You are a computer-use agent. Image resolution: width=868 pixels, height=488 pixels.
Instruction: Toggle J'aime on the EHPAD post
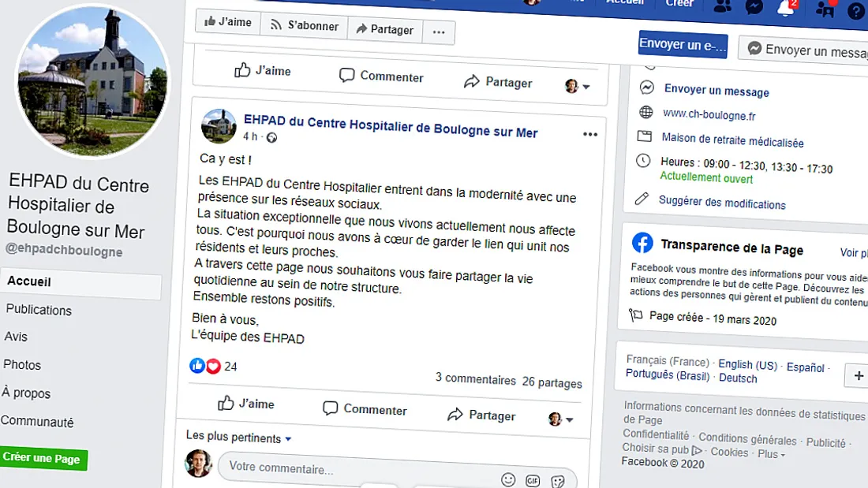245,404
